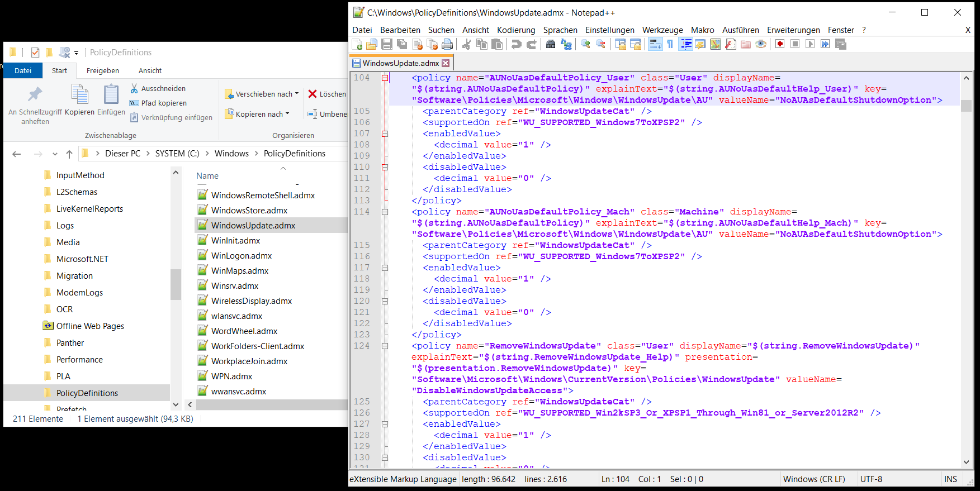Print the document using toolbar icon
This screenshot has height=491, width=980.
447,44
